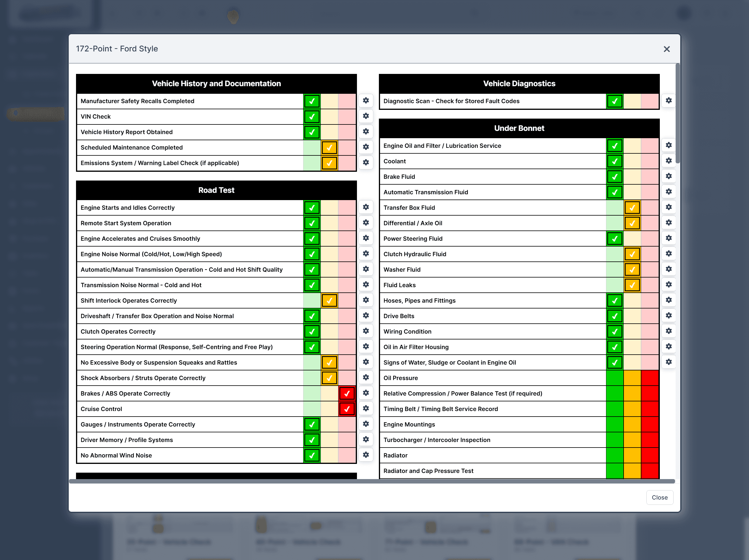Toggle green check for Brake Fluid
Image resolution: width=749 pixels, height=560 pixels.
614,177
